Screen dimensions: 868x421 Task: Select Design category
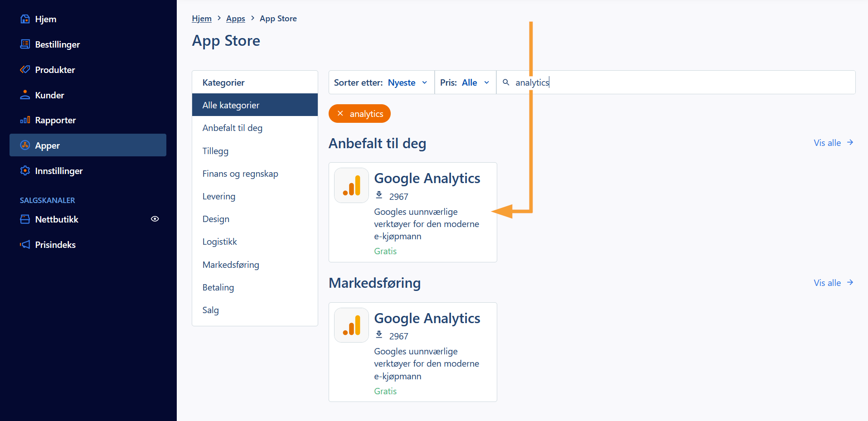pyautogui.click(x=255, y=219)
